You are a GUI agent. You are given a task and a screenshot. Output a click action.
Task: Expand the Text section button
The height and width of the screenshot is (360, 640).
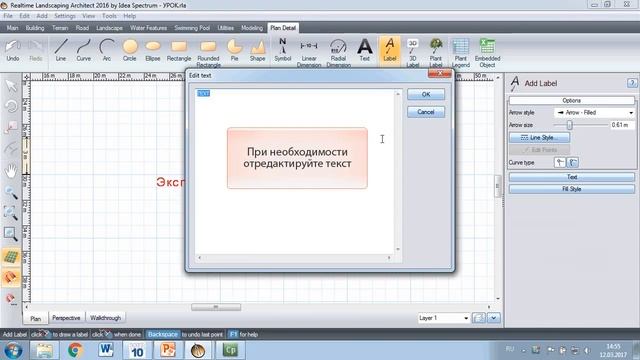[x=571, y=177]
